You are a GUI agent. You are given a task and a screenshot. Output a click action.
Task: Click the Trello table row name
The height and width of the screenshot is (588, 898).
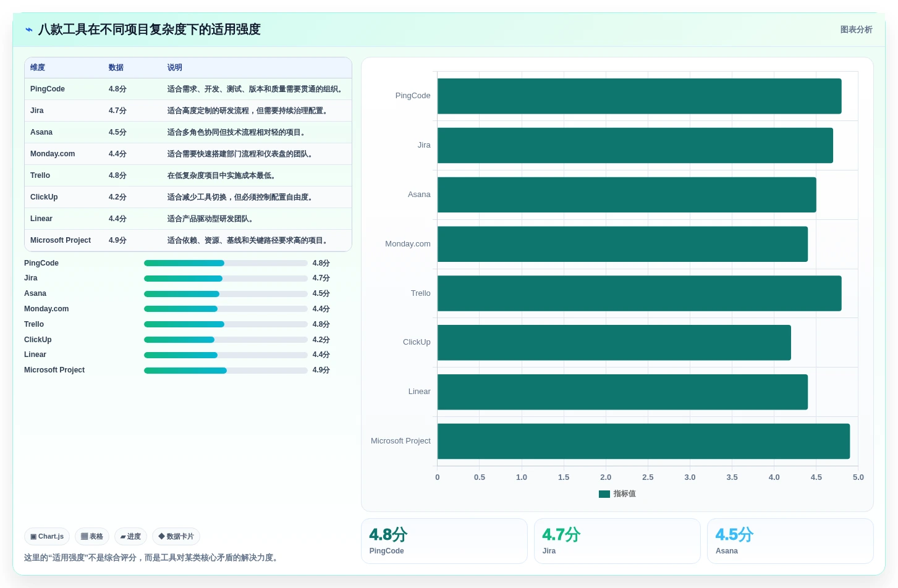pyautogui.click(x=40, y=175)
